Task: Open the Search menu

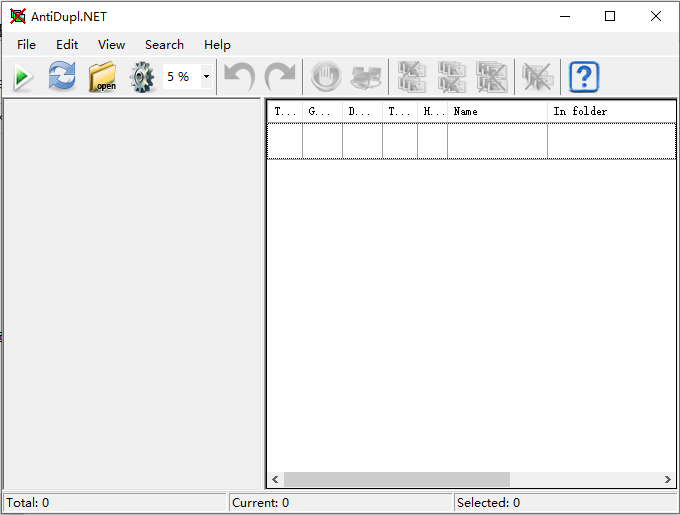Action: point(164,44)
